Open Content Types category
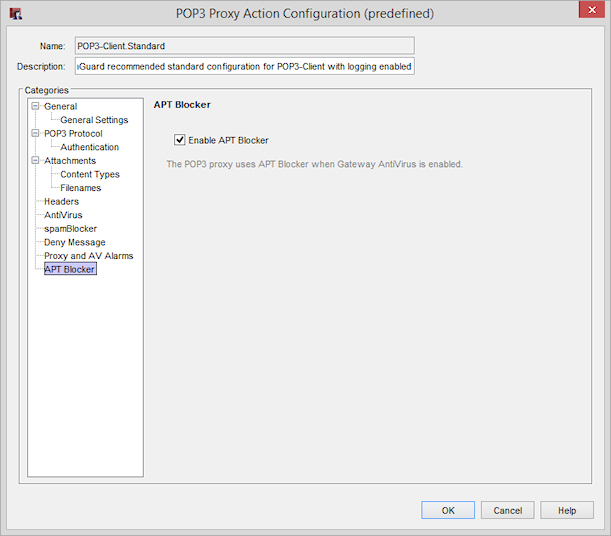 [90, 175]
